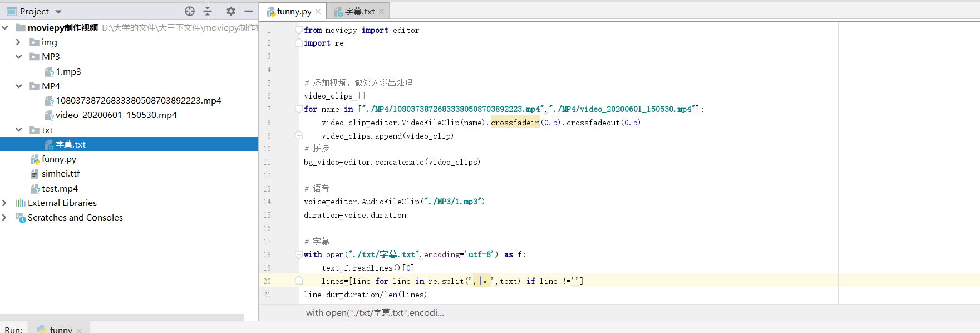980x333 pixels.
Task: Click the fold end marker at line 9
Action: [299, 135]
